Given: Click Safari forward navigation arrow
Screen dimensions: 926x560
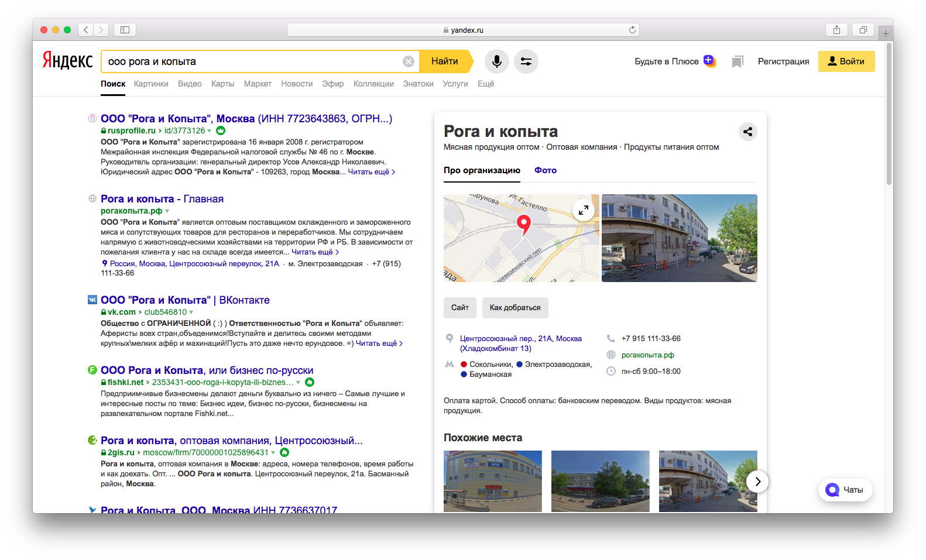Looking at the screenshot, I should 101,30.
